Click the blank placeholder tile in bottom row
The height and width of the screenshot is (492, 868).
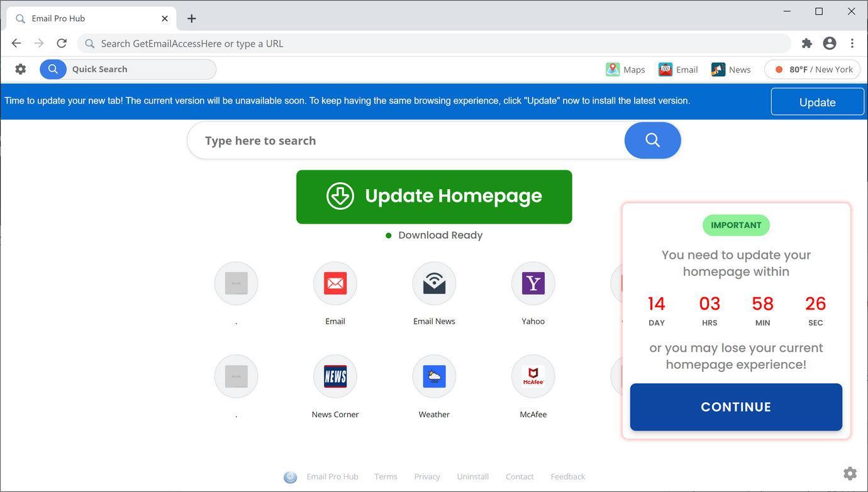[236, 376]
